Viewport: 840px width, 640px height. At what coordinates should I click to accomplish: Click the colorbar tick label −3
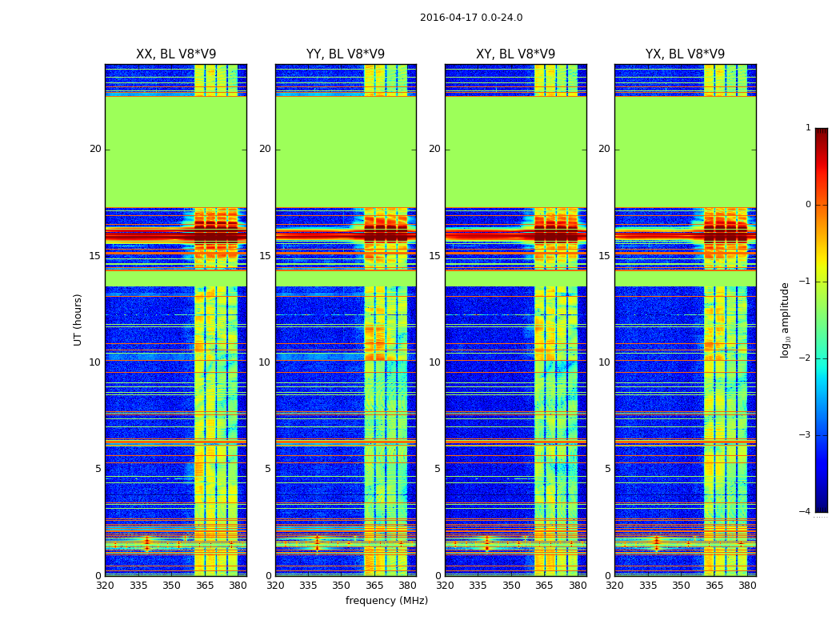805,435
